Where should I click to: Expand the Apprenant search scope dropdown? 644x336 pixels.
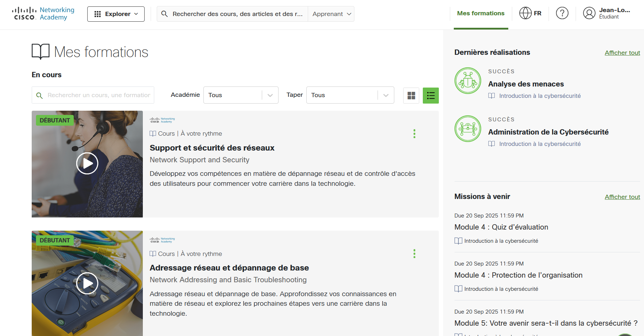pos(331,14)
